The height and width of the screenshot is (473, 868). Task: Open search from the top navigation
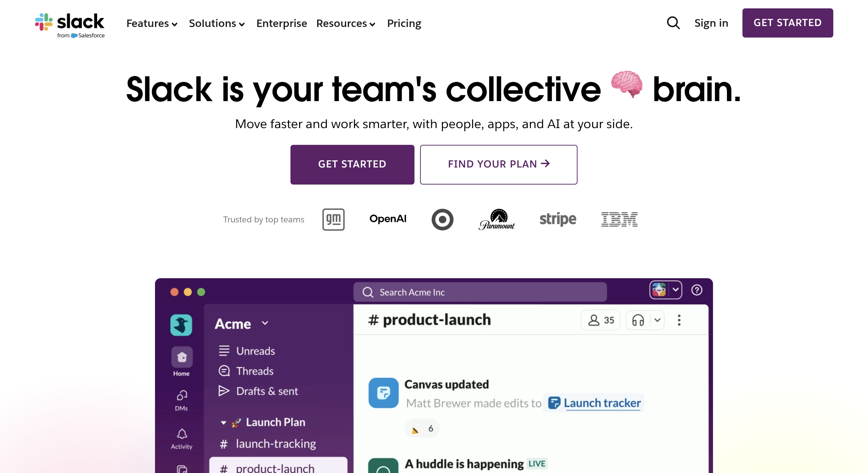[x=673, y=23]
